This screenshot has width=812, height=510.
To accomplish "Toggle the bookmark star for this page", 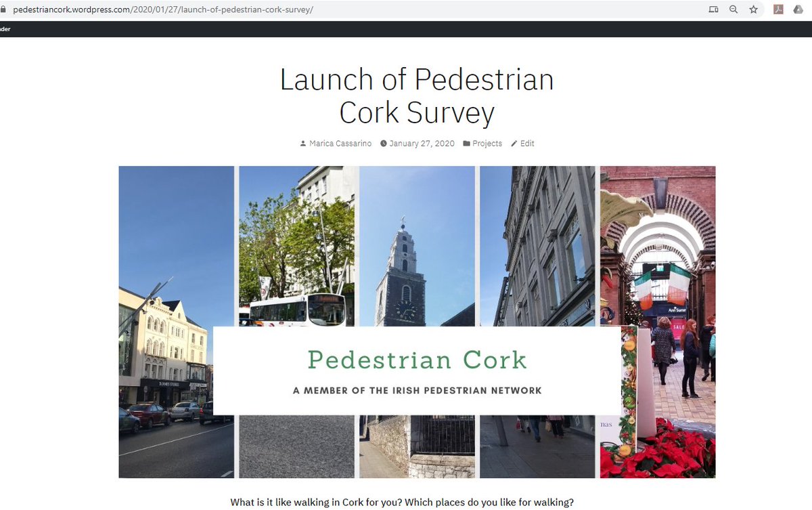I will pyautogui.click(x=754, y=10).
